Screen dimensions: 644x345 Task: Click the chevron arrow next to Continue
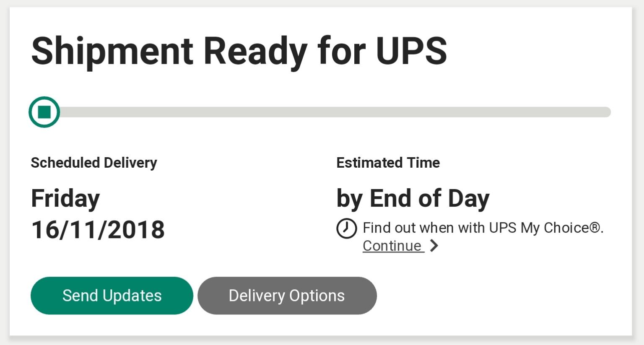point(434,246)
